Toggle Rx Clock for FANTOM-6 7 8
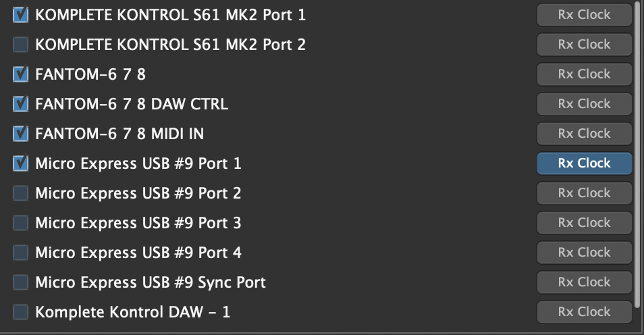The height and width of the screenshot is (335, 644). (x=584, y=74)
